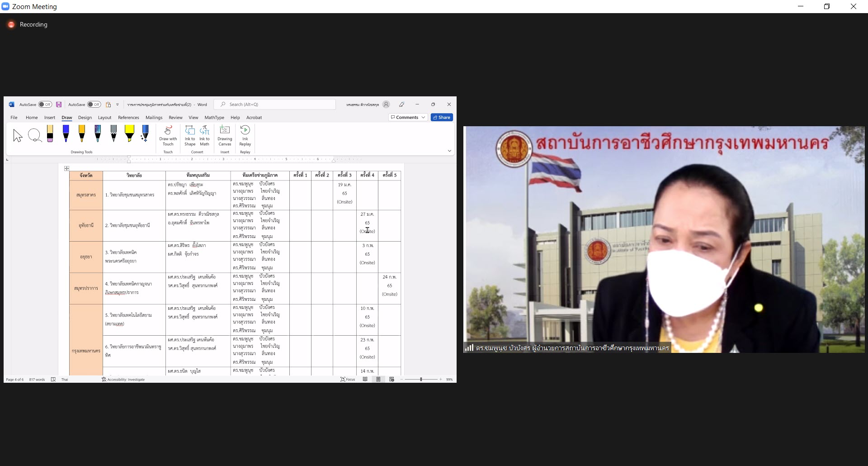Click the horizontal ruler indent marker
868x466 pixels.
coord(129,159)
